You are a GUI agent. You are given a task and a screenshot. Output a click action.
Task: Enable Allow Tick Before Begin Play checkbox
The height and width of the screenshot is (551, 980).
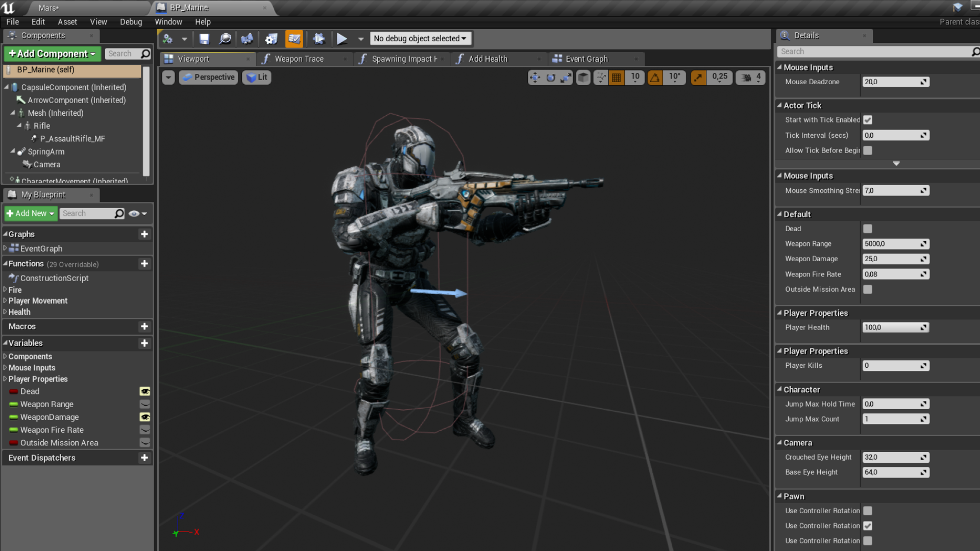pyautogui.click(x=868, y=151)
